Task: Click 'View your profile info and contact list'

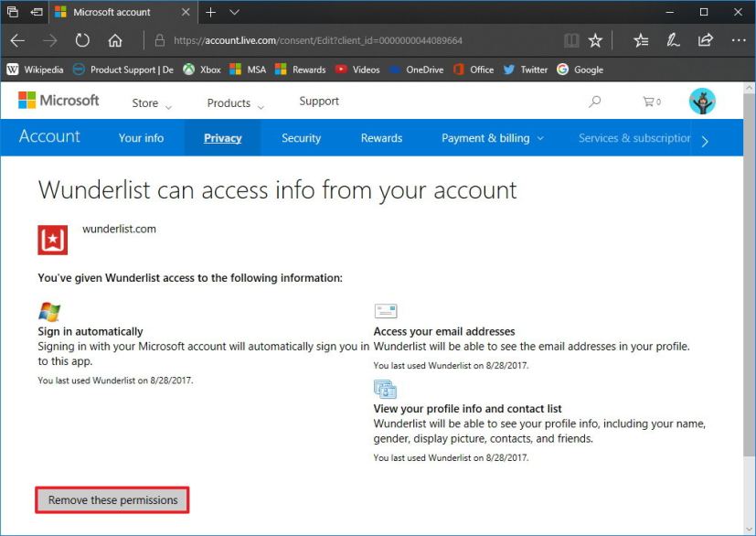Action: [468, 409]
